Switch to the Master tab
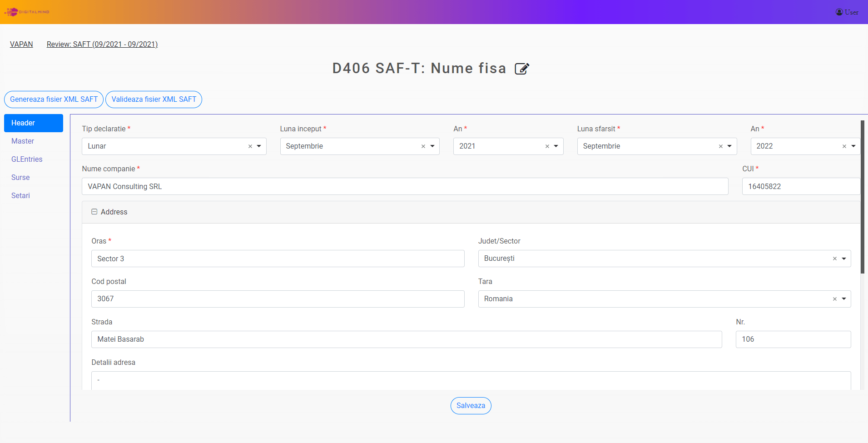 click(23, 141)
